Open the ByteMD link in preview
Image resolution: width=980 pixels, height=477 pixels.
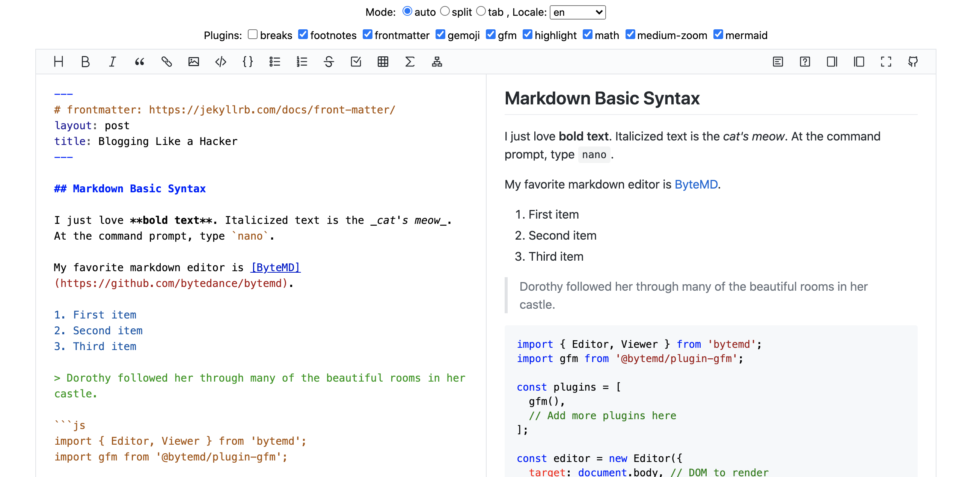pos(695,184)
